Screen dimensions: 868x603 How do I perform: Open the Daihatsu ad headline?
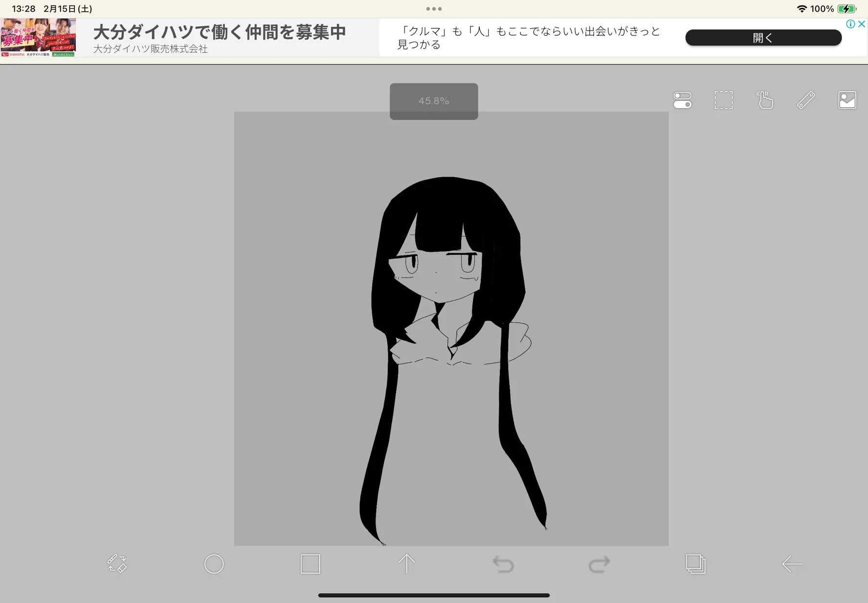click(220, 32)
